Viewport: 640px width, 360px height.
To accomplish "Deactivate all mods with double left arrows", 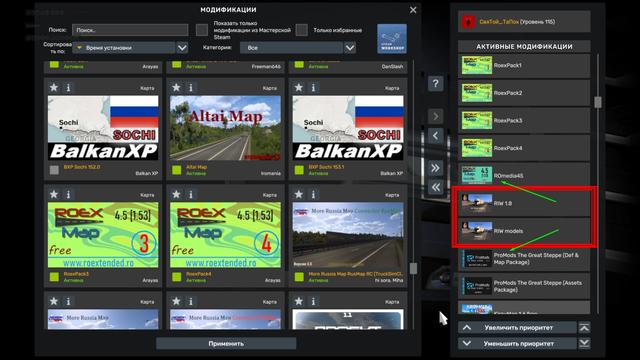I will pyautogui.click(x=436, y=187).
